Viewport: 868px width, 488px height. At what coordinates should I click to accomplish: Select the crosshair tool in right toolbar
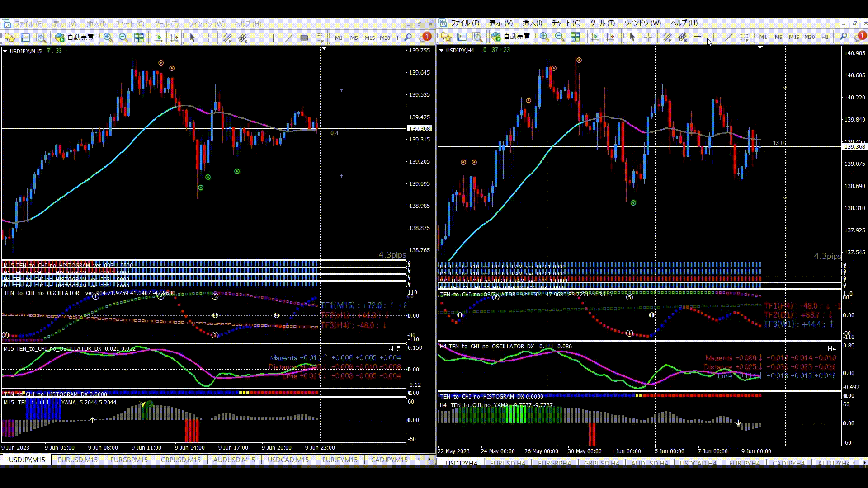click(x=648, y=37)
